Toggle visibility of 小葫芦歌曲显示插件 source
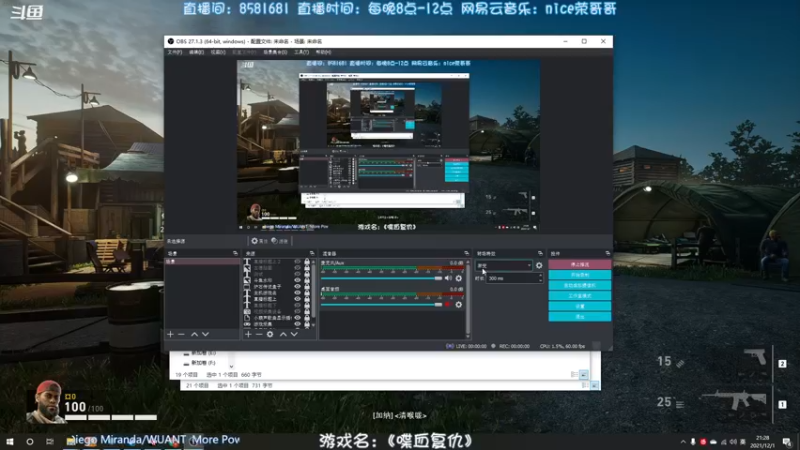The height and width of the screenshot is (450, 800). (297, 317)
